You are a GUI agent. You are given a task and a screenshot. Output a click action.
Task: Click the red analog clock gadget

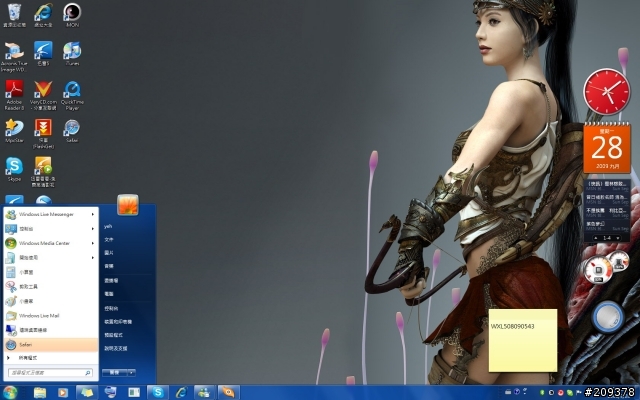607,92
